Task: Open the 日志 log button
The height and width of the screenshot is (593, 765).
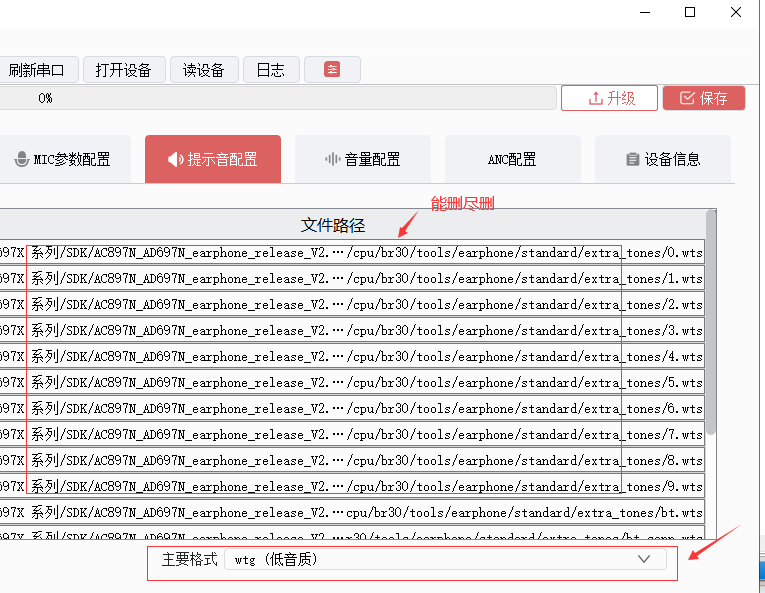Action: coord(271,70)
